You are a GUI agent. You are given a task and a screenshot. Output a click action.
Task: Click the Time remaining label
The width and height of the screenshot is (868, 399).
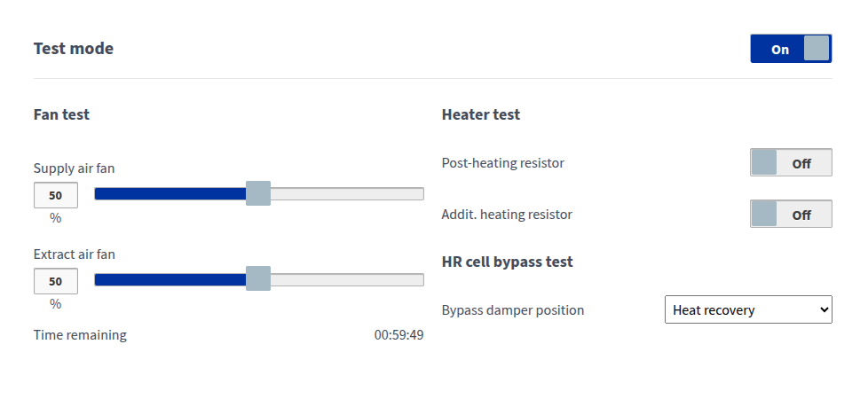coord(80,335)
